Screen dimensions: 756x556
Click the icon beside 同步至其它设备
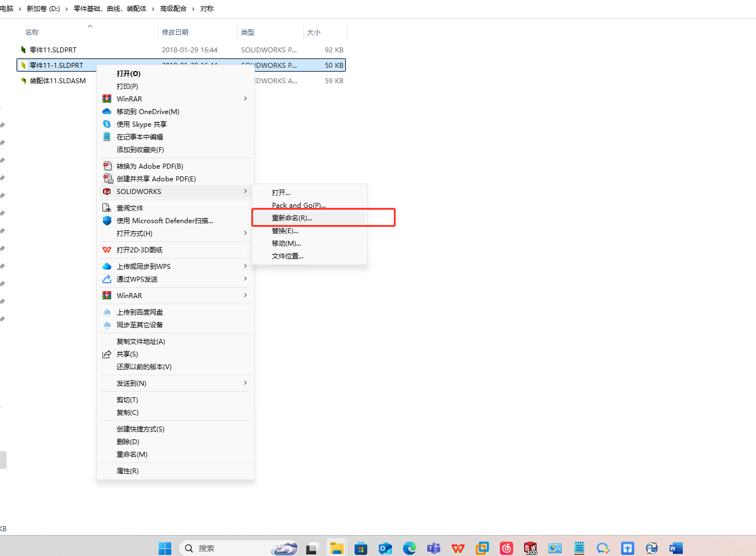(x=107, y=325)
